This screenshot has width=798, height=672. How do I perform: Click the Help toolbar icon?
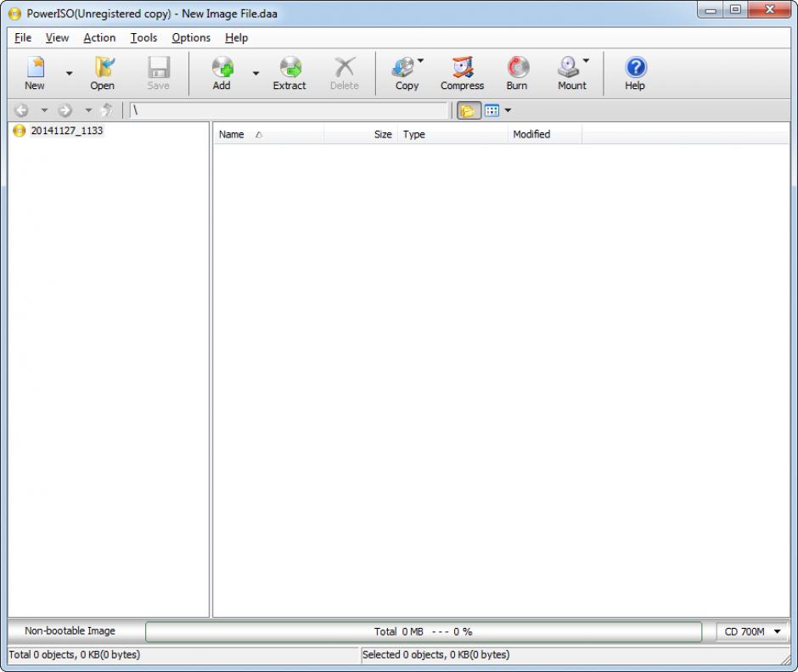[x=635, y=73]
